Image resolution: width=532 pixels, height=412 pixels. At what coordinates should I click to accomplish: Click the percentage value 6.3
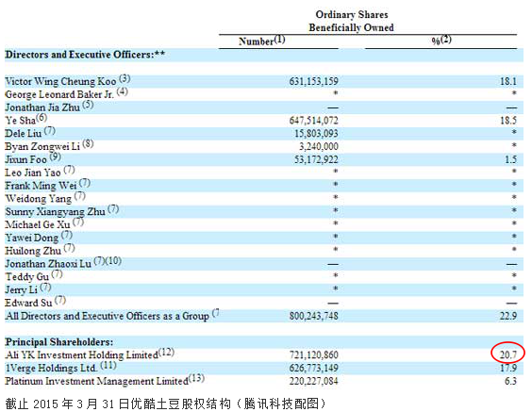[510, 381]
